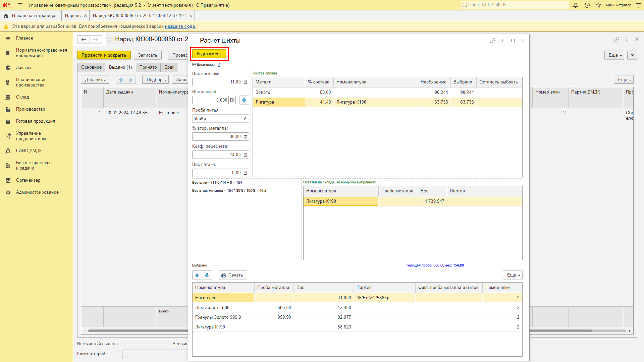Open calculator for % втор. металла
Viewport: 644px width, 362px height.
(246, 137)
